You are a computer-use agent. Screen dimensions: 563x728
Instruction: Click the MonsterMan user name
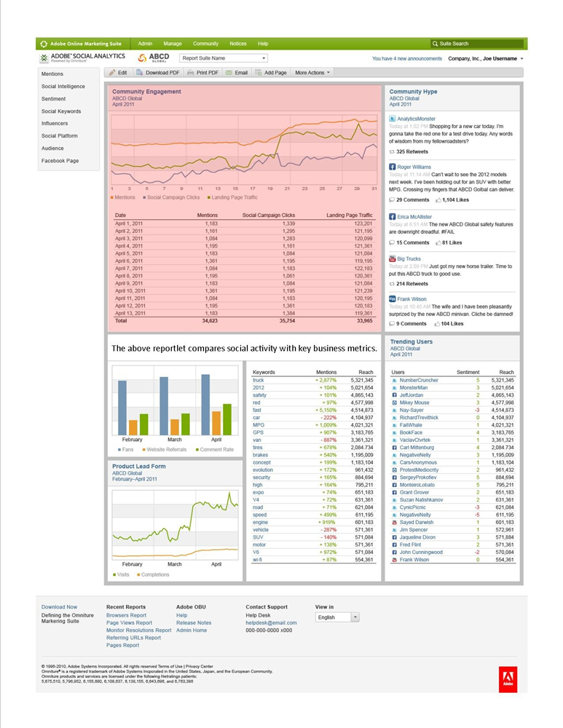coord(414,388)
